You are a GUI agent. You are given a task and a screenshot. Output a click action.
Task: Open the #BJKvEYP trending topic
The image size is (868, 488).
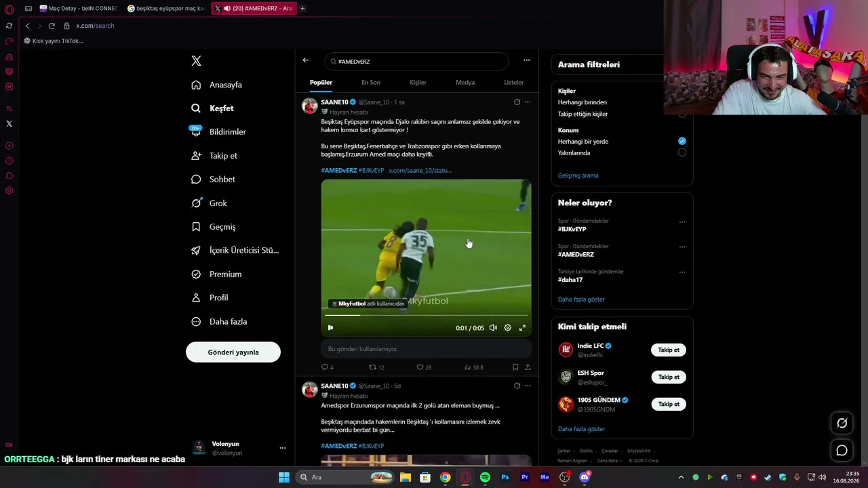572,229
